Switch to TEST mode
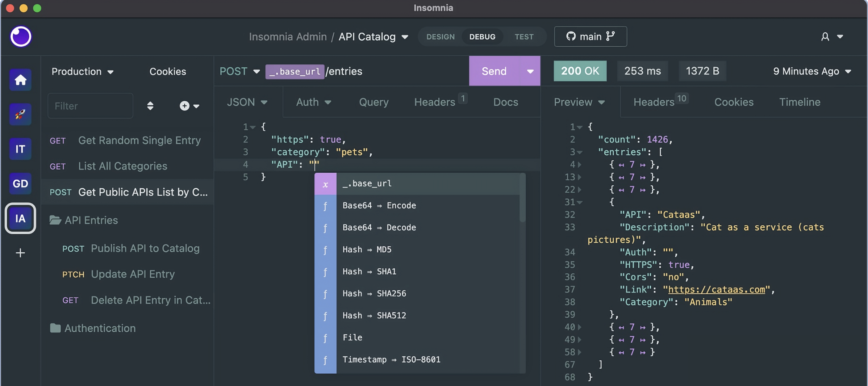868x386 pixels. 524,37
